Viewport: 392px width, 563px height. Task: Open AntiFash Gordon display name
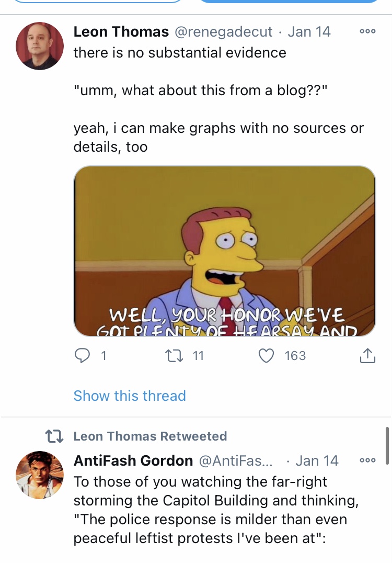tap(133, 460)
